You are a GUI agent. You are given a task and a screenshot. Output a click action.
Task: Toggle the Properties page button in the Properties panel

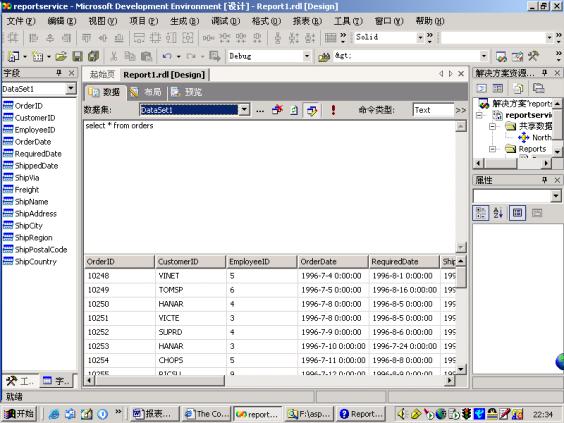(x=517, y=213)
